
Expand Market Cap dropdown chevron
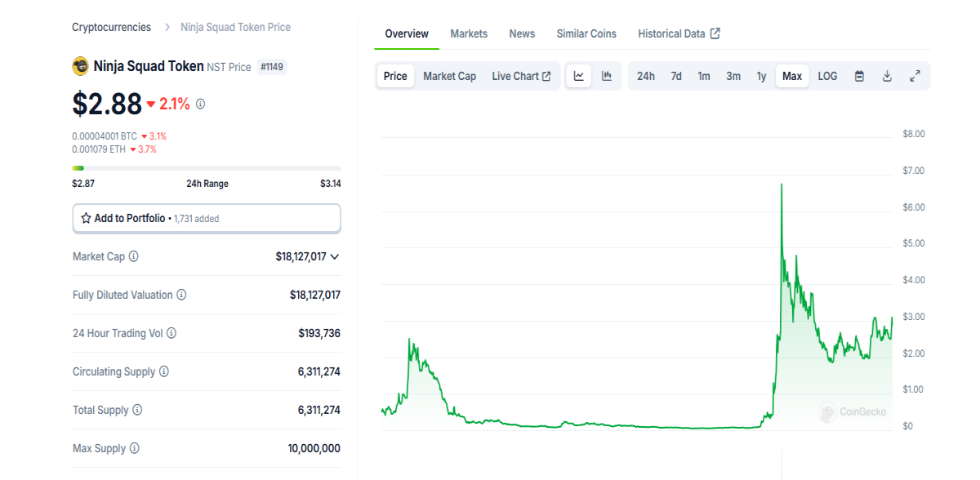[x=334, y=256]
